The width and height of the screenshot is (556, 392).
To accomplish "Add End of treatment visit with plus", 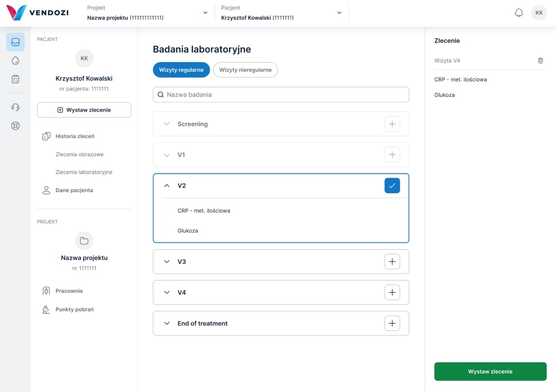I will tap(392, 323).
